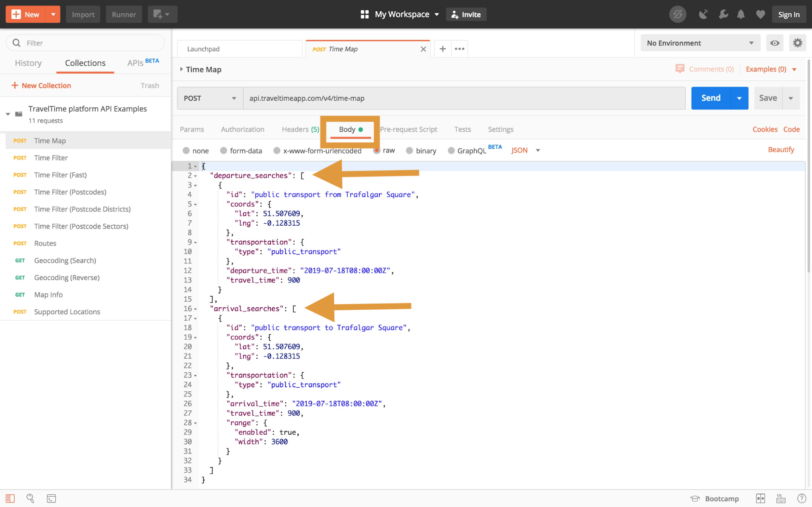Image resolution: width=812 pixels, height=507 pixels.
Task: Close the Time Map tab
Action: coord(423,49)
